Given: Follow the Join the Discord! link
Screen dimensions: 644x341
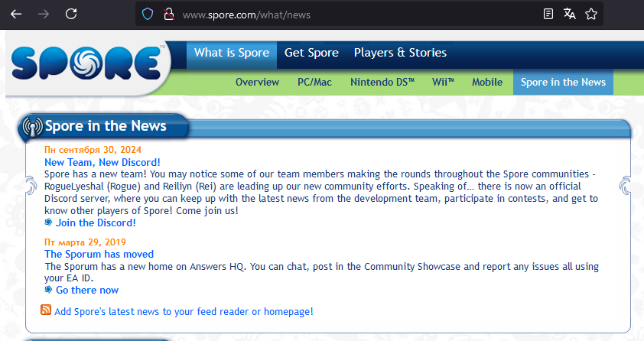Looking at the screenshot, I should tap(96, 222).
